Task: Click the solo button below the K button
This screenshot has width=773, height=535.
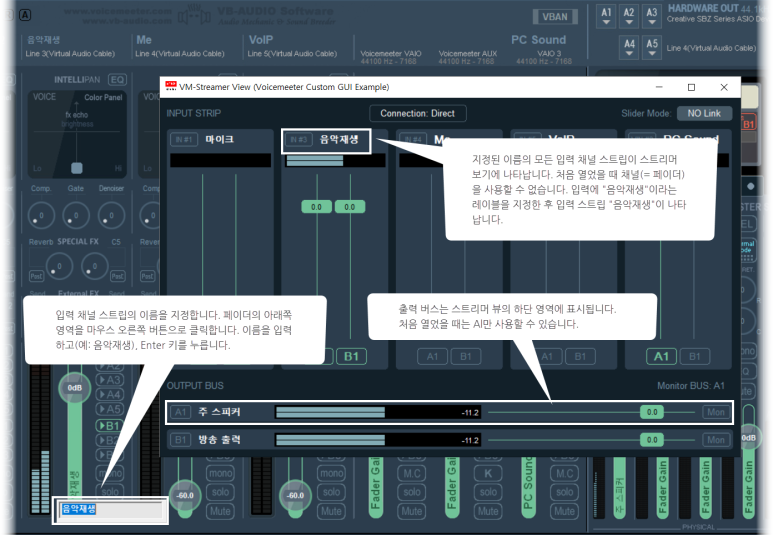Action: 488,492
